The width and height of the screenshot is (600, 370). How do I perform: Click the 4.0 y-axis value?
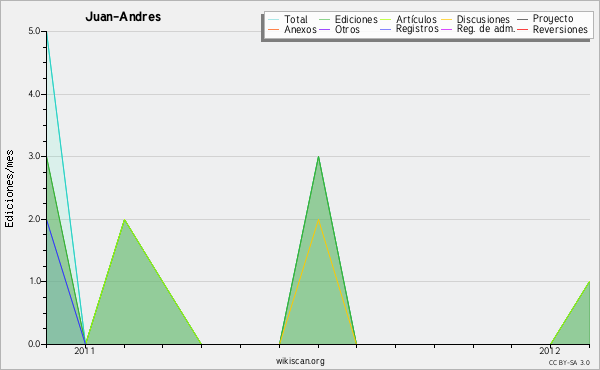pyautogui.click(x=34, y=94)
